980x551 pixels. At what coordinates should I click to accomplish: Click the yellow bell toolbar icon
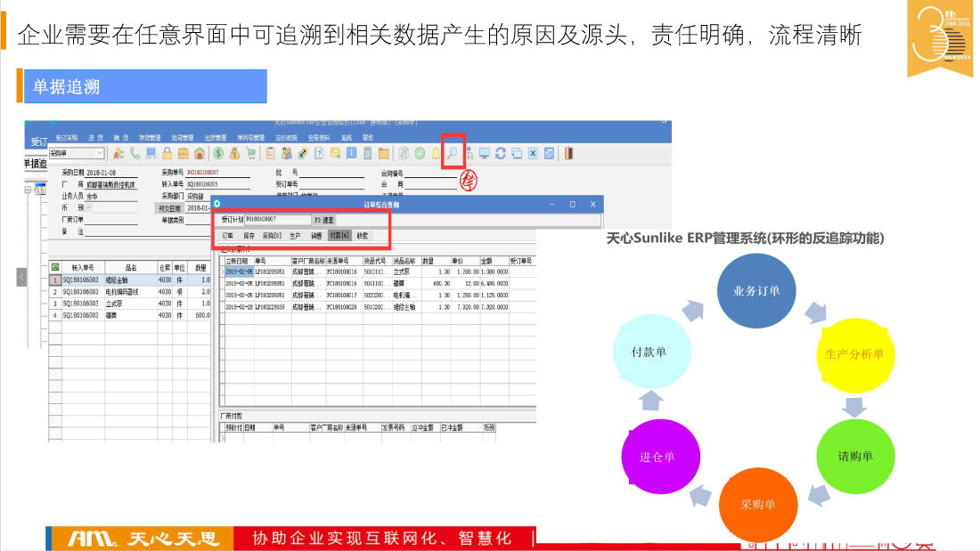(437, 153)
